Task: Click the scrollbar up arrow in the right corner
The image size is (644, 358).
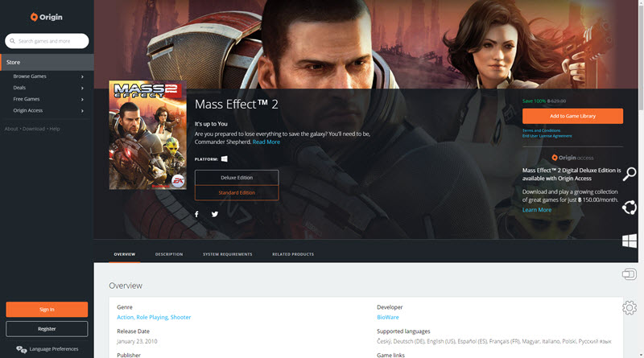Action: 641,2
